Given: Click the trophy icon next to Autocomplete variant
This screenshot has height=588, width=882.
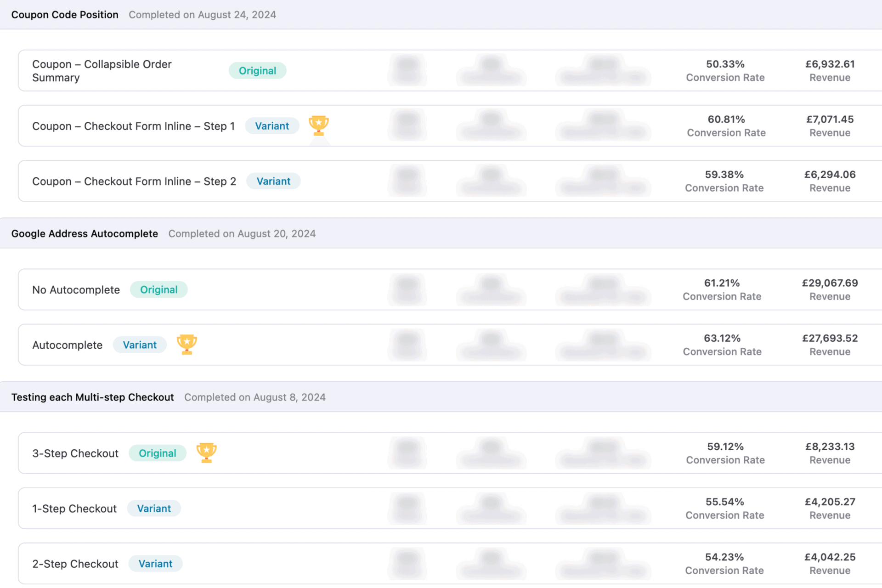Looking at the screenshot, I should coord(187,345).
